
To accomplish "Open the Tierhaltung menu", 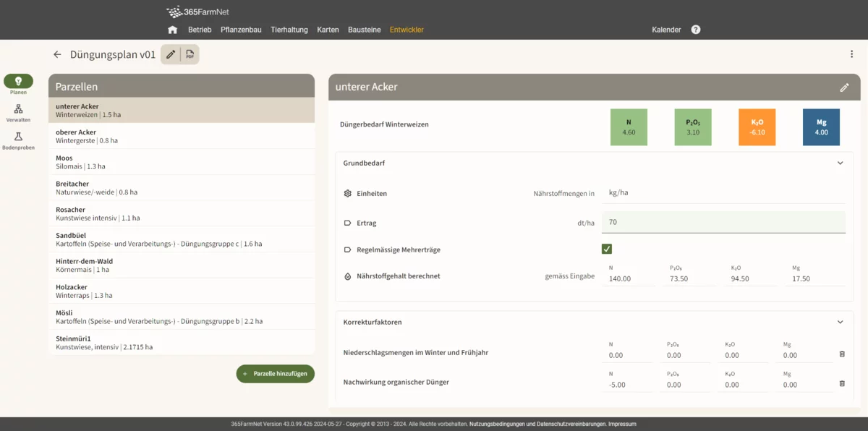I will pyautogui.click(x=289, y=30).
